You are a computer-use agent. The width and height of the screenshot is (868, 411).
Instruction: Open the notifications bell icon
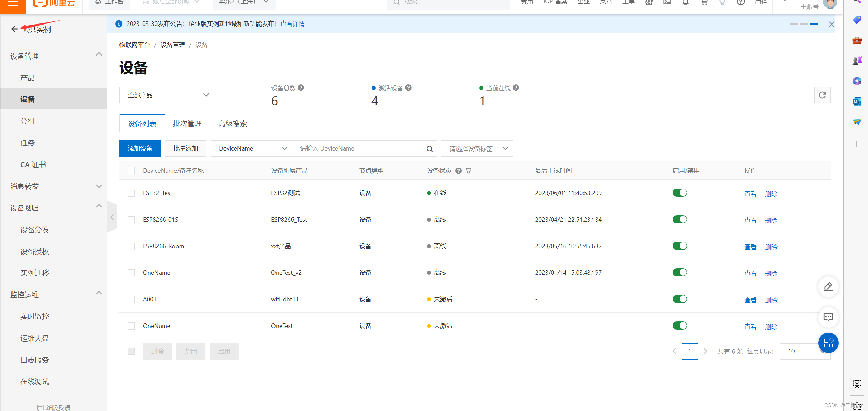click(685, 2)
